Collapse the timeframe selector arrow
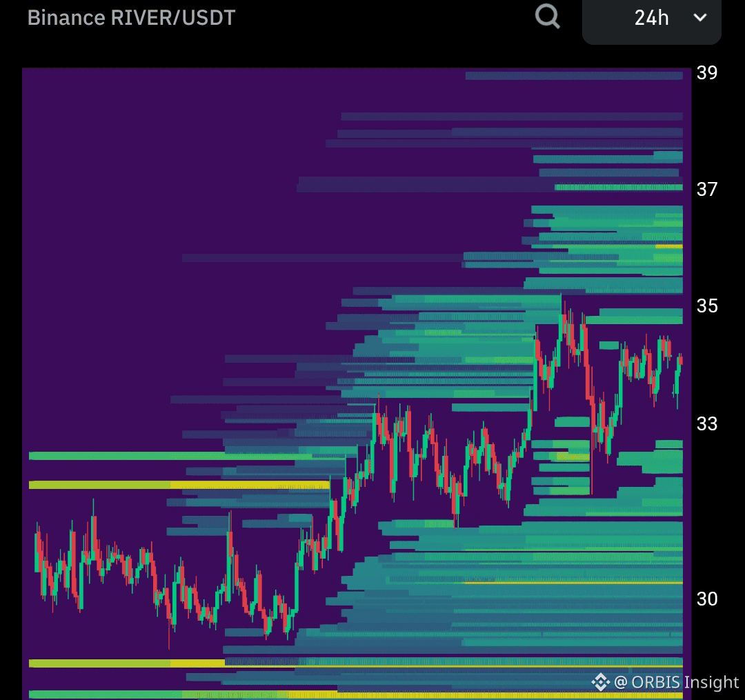This screenshot has height=700, width=745. [698, 20]
